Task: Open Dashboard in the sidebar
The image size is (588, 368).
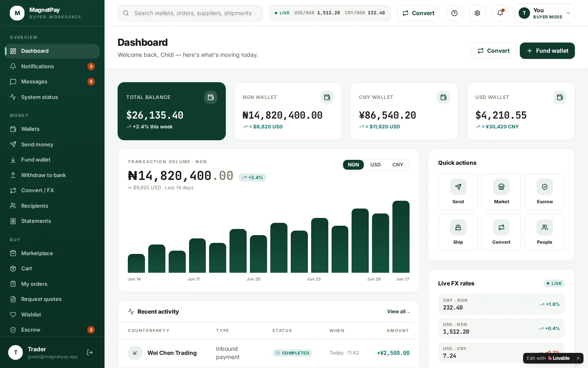Action: 52,51
